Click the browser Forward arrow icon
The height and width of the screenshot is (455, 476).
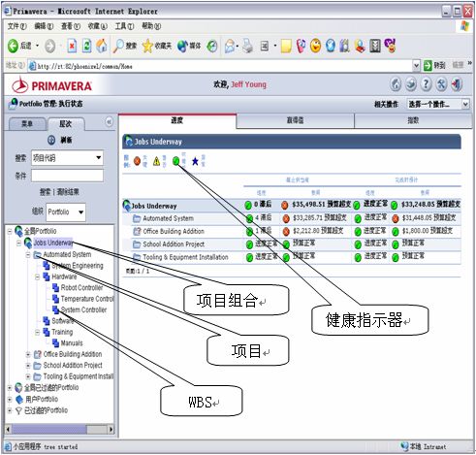click(49, 47)
